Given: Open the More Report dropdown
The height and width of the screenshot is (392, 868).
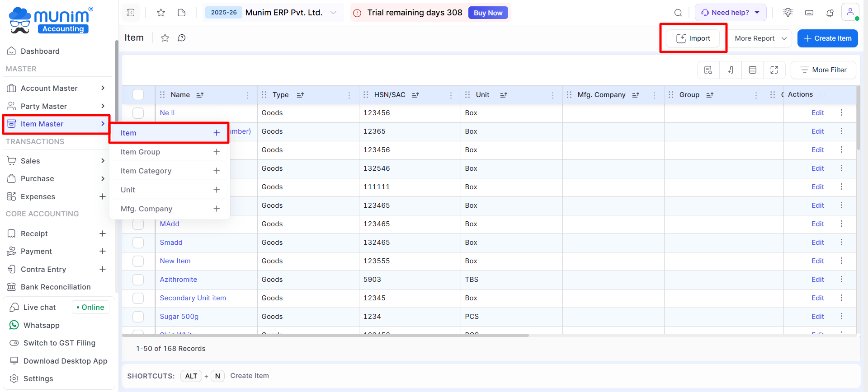Looking at the screenshot, I should [x=760, y=38].
